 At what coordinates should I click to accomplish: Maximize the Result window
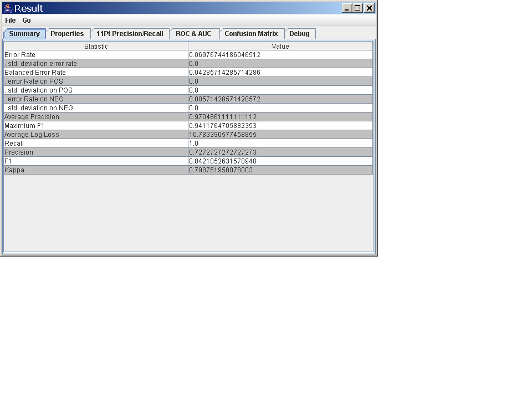pyautogui.click(x=358, y=8)
